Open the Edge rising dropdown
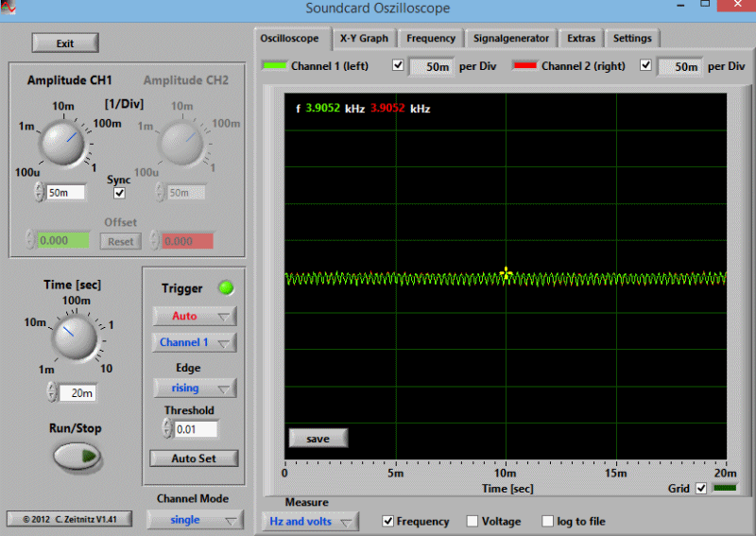This screenshot has height=536, width=756. (x=195, y=388)
